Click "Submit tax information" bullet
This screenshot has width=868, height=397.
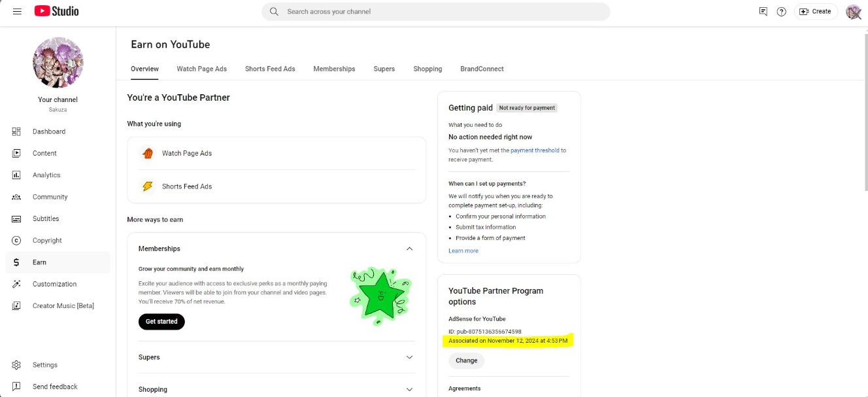point(486,227)
